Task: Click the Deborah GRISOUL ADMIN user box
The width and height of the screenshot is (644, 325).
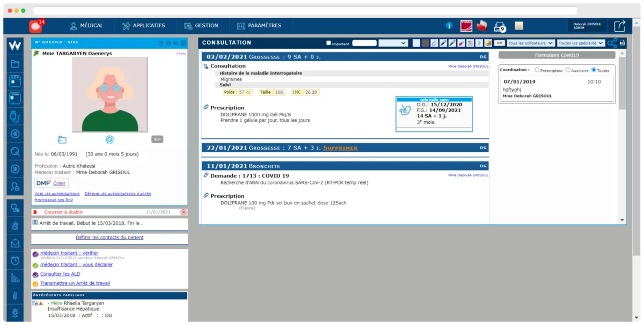Action: pos(588,26)
